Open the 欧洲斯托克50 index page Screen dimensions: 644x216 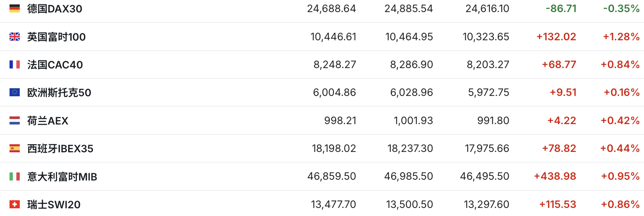coord(59,93)
